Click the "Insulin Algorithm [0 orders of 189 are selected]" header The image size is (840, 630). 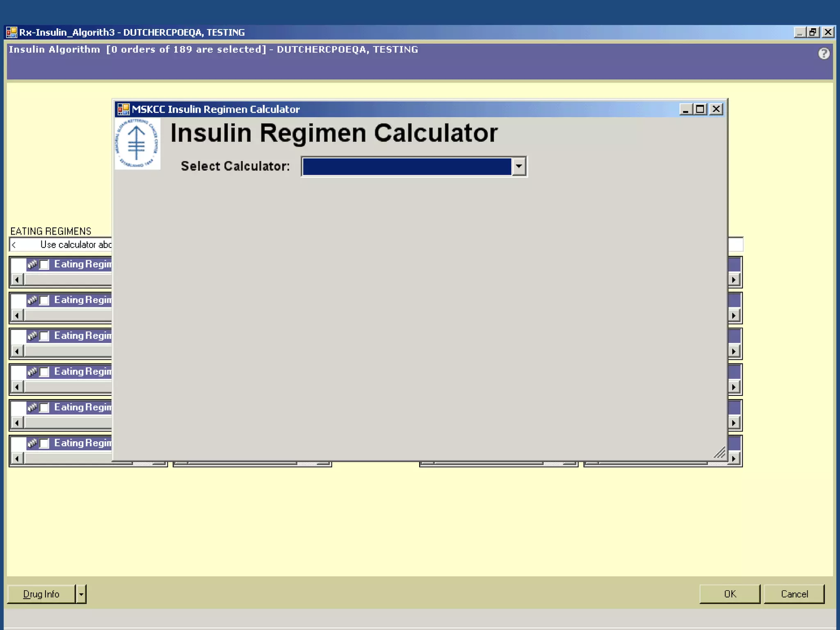point(138,50)
